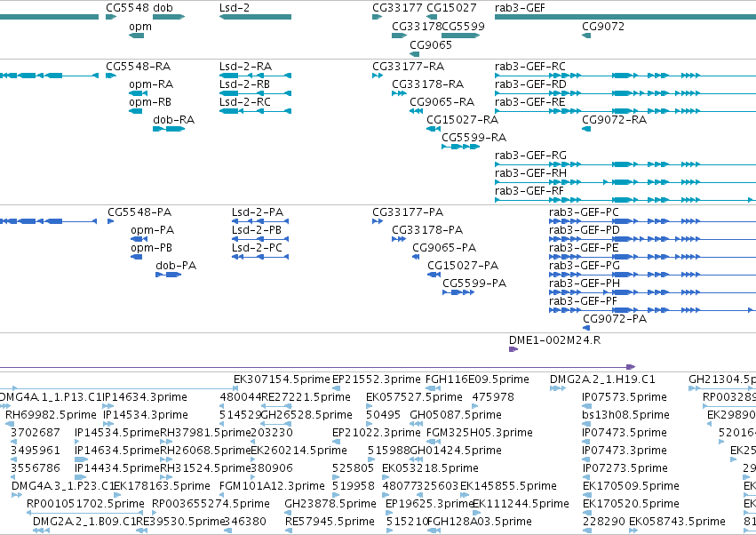Select transcript opm-RA
This screenshot has height=535, width=756.
click(x=138, y=93)
